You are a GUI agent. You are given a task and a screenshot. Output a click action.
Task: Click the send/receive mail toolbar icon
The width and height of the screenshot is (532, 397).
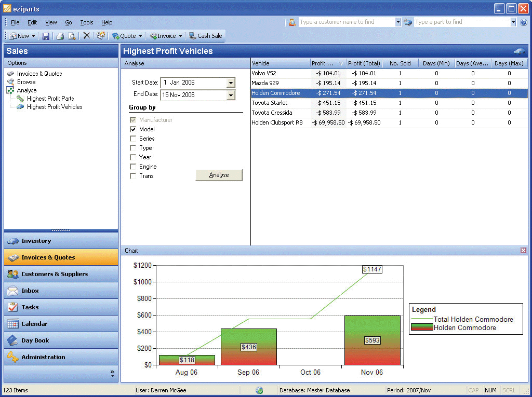click(100, 36)
